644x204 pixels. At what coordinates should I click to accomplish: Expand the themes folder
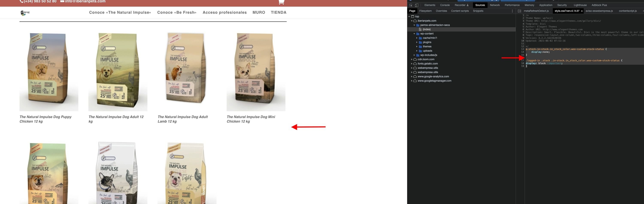(x=417, y=46)
